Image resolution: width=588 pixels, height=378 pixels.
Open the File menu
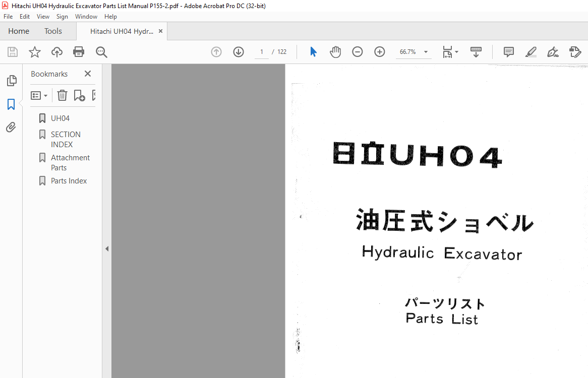(8, 17)
